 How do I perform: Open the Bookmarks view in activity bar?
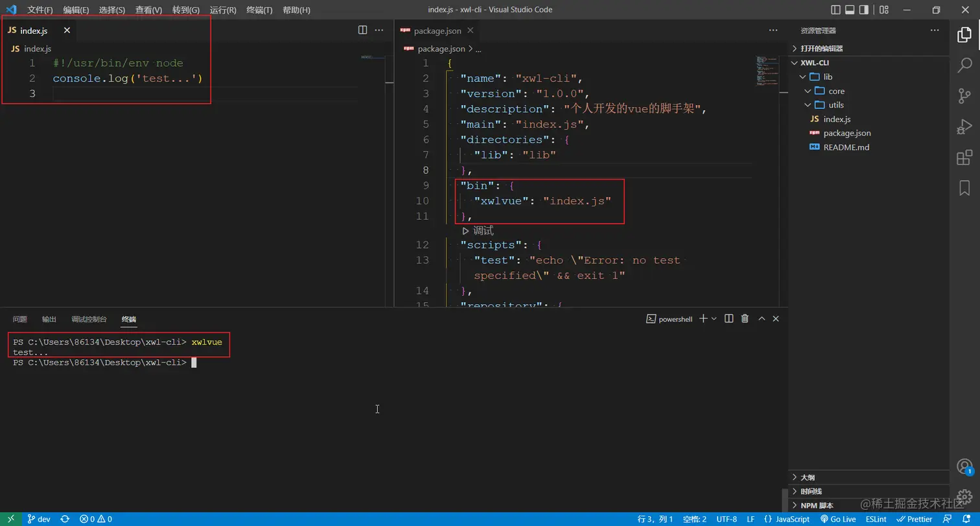click(x=964, y=188)
